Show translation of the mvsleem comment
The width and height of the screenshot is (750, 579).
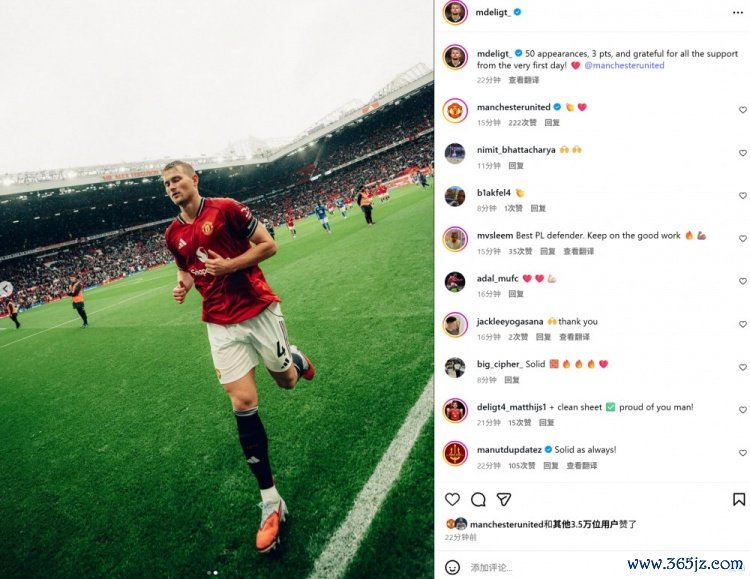click(x=578, y=251)
